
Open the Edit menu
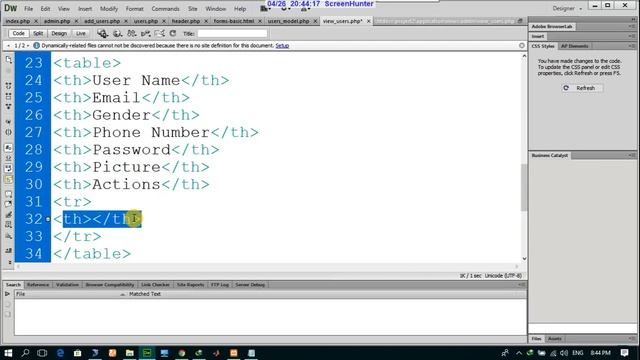click(x=45, y=9)
